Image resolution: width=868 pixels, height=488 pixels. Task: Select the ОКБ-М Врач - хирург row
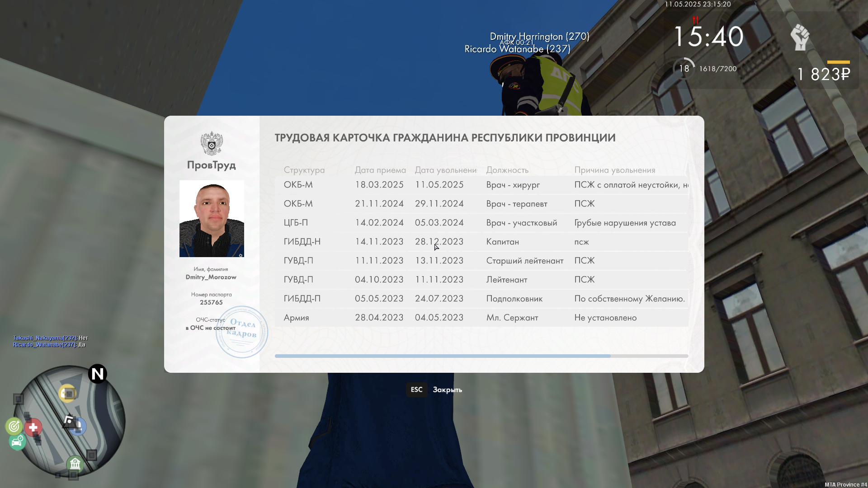click(481, 185)
